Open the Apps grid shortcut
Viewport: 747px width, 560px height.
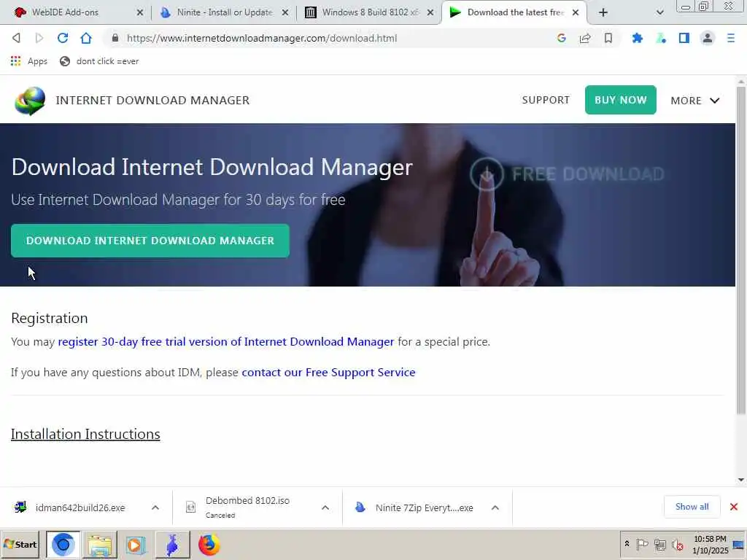click(x=28, y=61)
